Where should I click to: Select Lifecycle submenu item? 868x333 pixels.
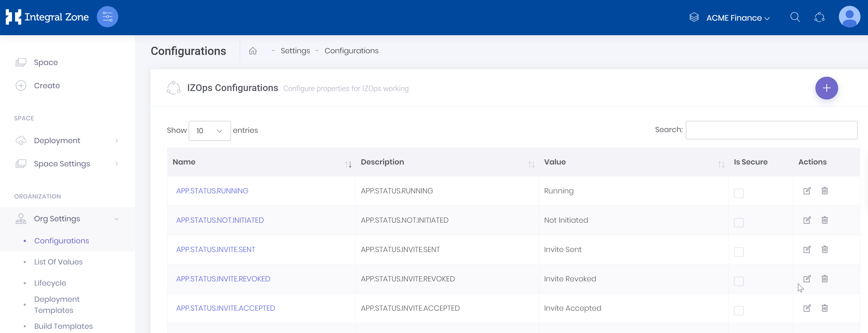50,283
